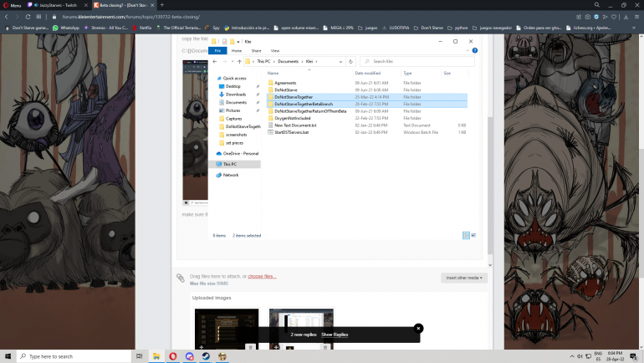Click the paperclip attachment icon

(180, 278)
